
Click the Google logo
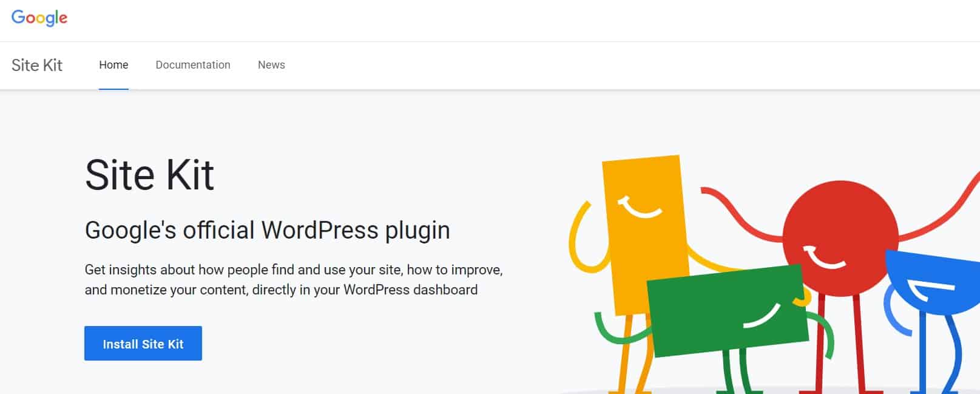click(39, 18)
